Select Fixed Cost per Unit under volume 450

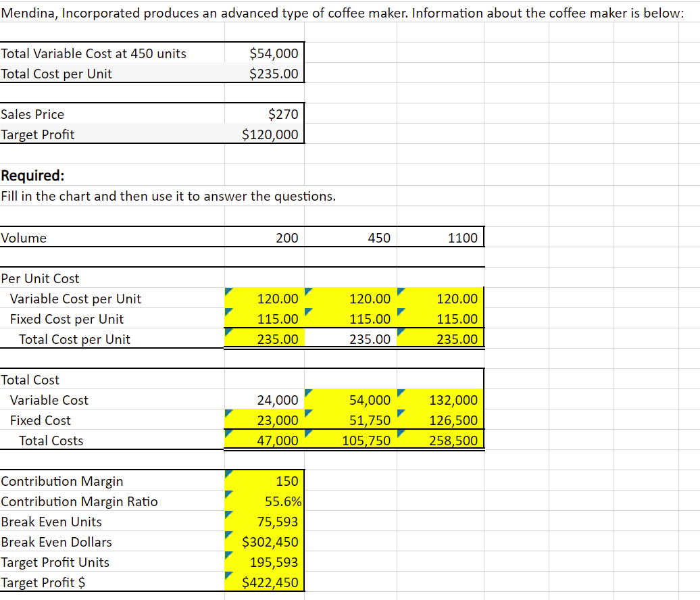pyautogui.click(x=351, y=318)
